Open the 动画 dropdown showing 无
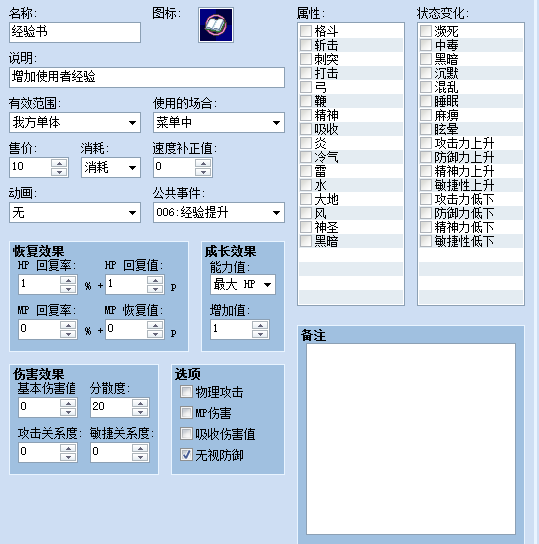 [x=75, y=213]
